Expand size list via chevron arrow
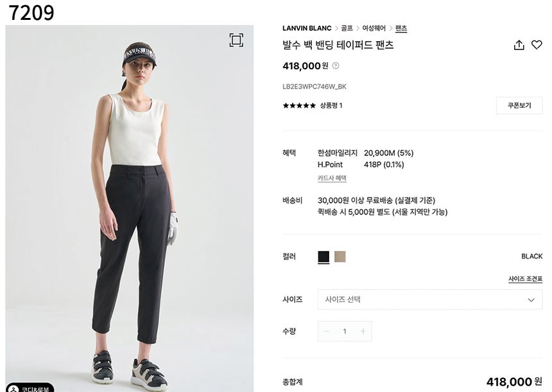552x392 pixels. coord(531,300)
